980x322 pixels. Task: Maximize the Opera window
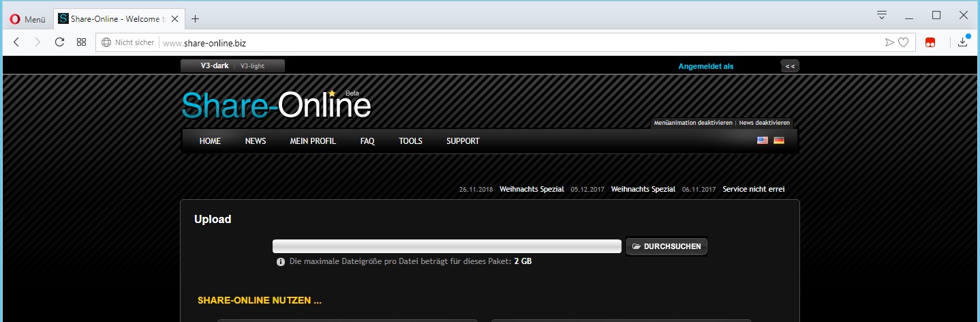pyautogui.click(x=936, y=15)
